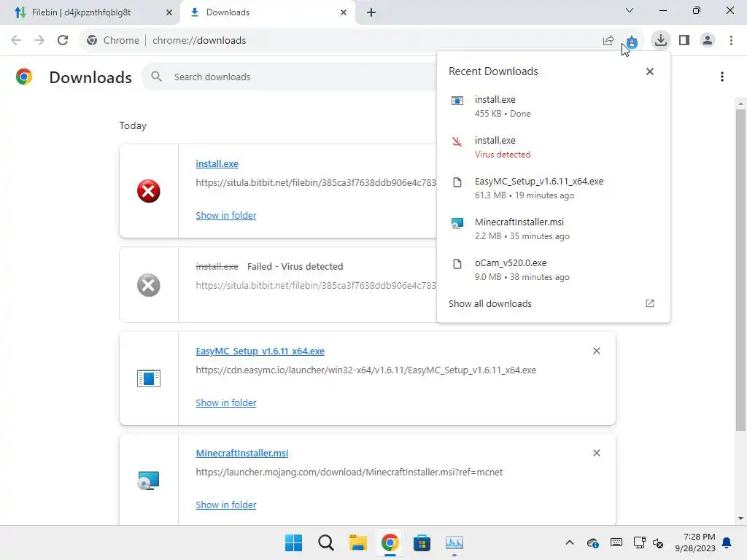The image size is (747, 560).
Task: Show MinecraftInstaller.msi in folder
Action: [226, 505]
